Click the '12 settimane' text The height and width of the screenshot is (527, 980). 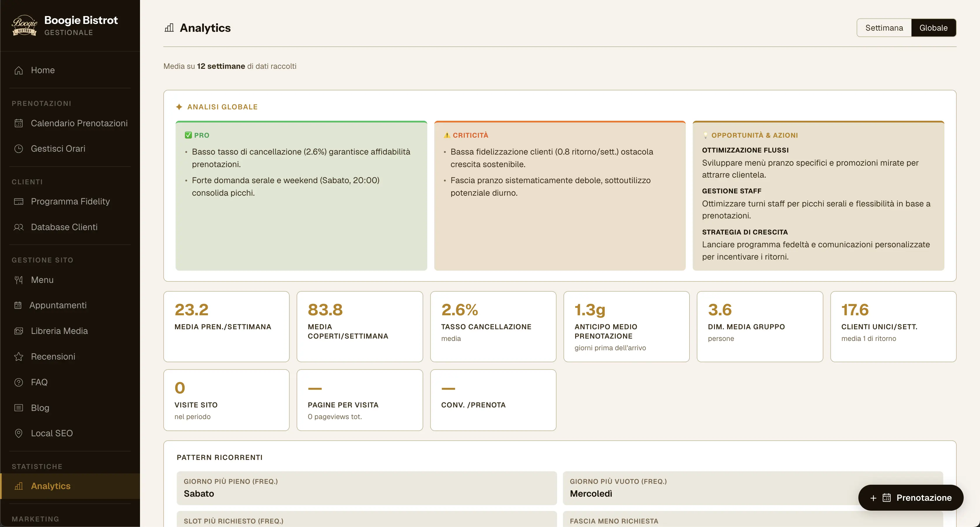(x=221, y=66)
